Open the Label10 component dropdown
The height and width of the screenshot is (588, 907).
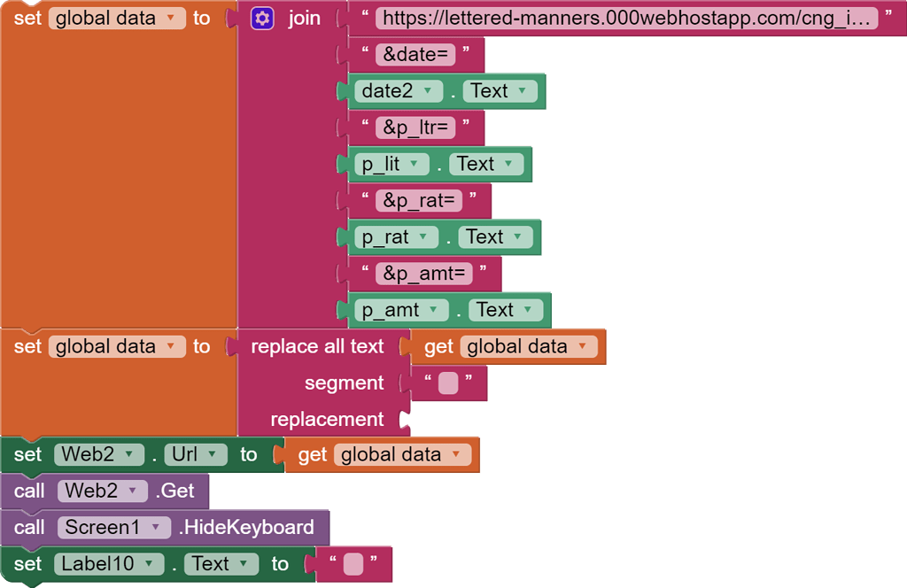tap(109, 564)
